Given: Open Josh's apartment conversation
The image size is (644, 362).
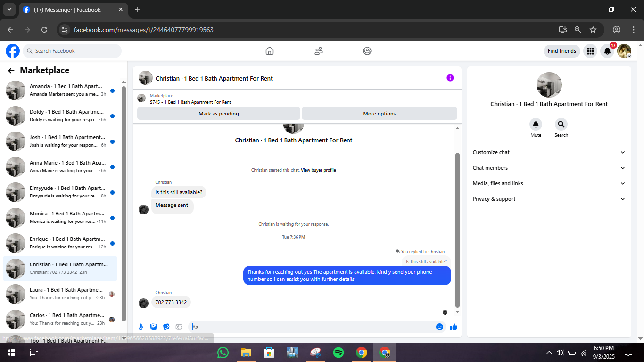Looking at the screenshot, I should [60, 141].
